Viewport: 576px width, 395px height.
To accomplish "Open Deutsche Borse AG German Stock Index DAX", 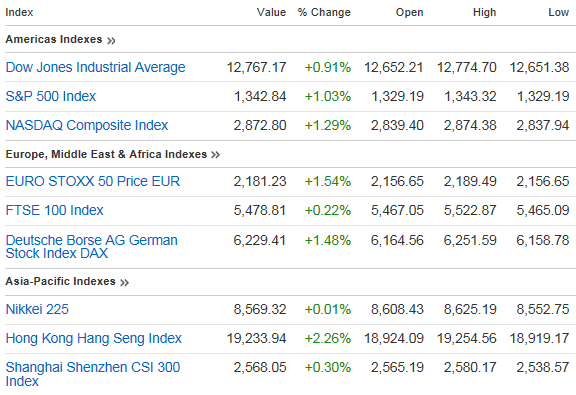I will (x=91, y=247).
